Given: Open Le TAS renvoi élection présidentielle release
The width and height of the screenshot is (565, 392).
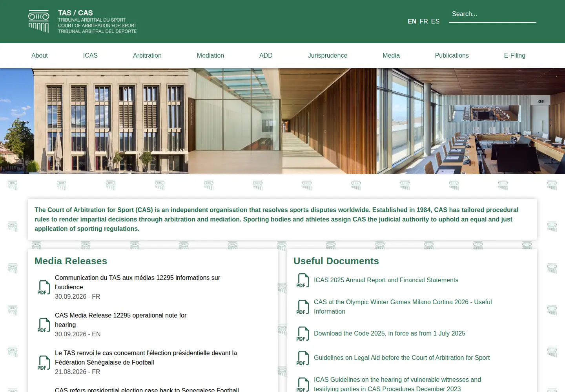Looking at the screenshot, I should pyautogui.click(x=146, y=358).
